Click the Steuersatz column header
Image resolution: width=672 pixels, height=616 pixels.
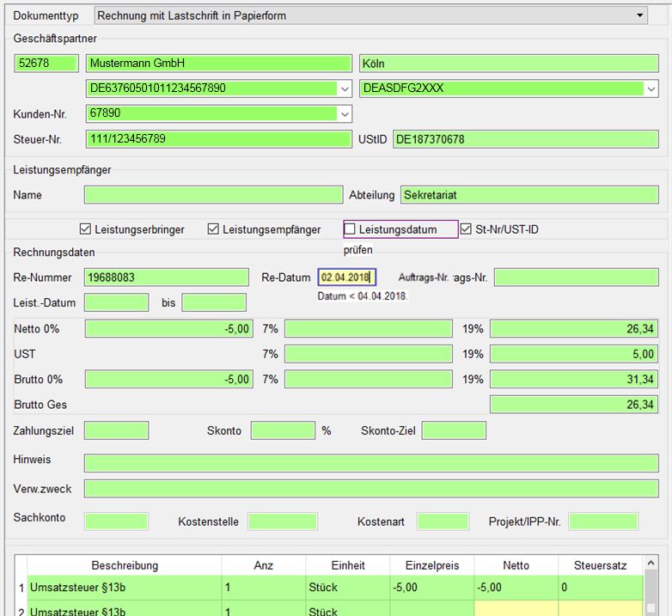point(601,565)
